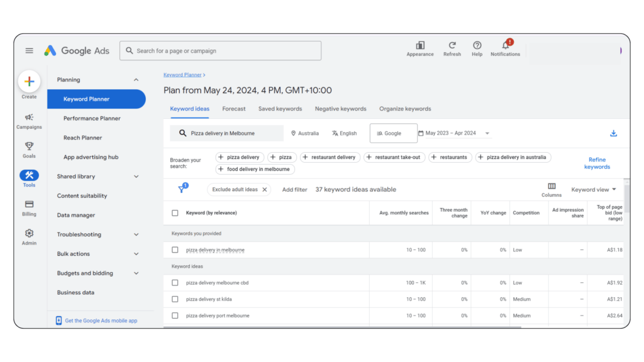
Task: Open the Notifications bell
Action: pos(505,46)
